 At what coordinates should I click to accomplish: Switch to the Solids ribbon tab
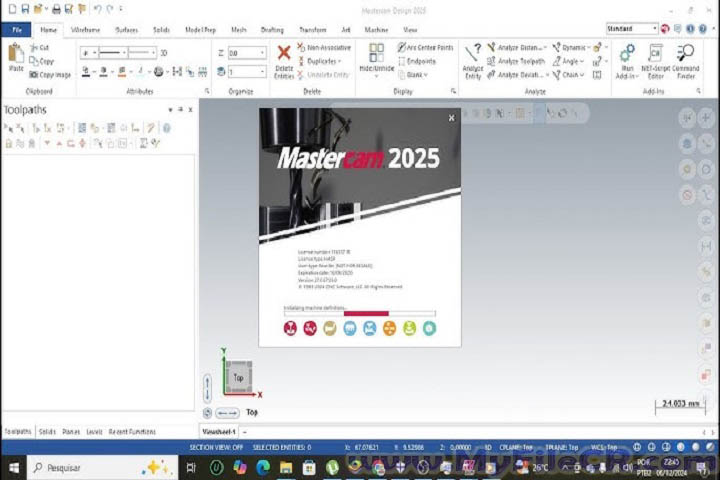[x=161, y=30]
